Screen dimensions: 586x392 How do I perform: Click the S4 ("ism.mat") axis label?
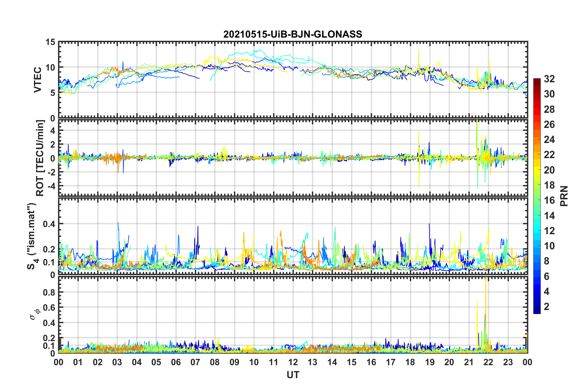pos(32,236)
